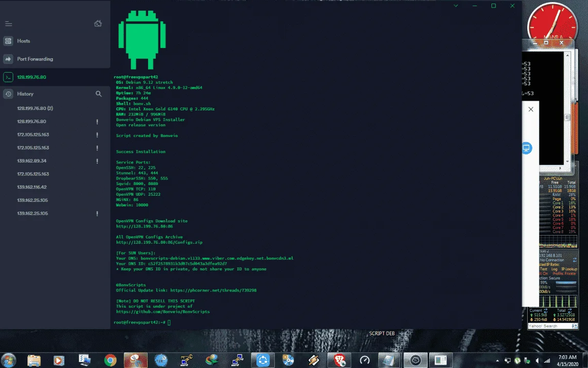Switch to the Termius taskbar button
Viewport: 588px width, 368px height.
coord(415,360)
